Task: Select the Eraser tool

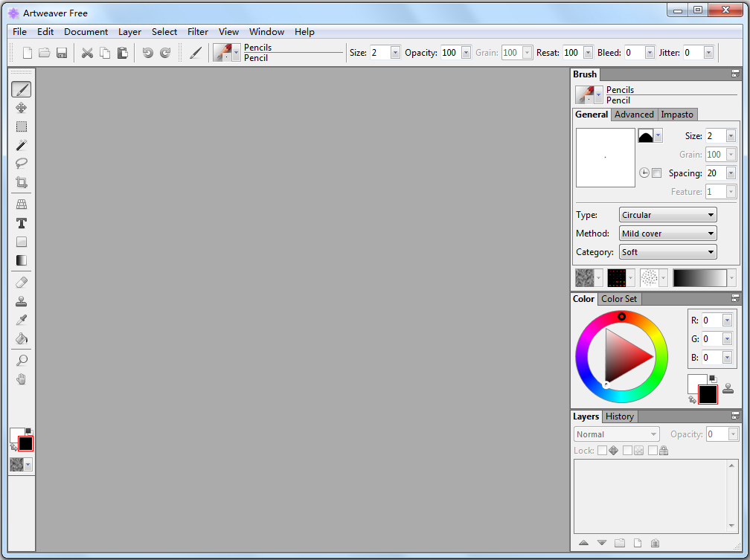Action: [21, 282]
